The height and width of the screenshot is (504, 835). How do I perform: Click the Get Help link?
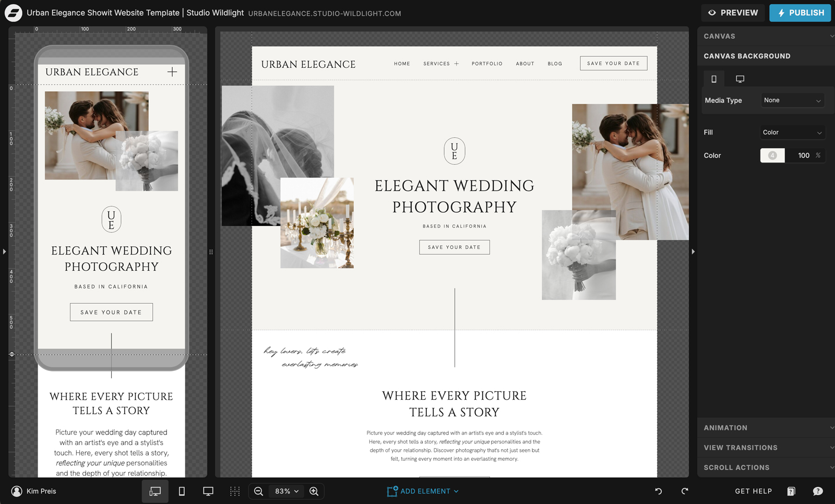click(753, 491)
